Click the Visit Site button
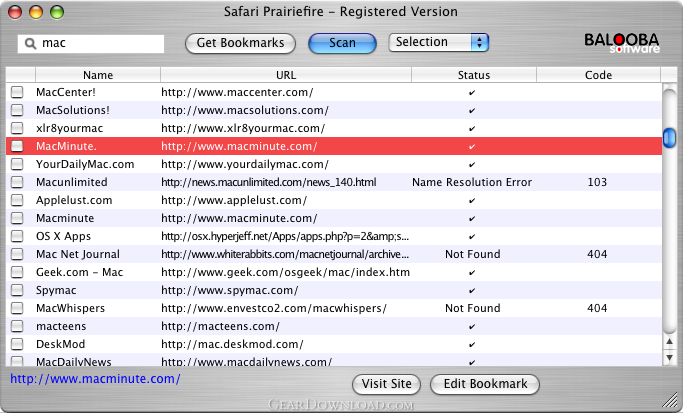This screenshot has width=683, height=413. [386, 384]
